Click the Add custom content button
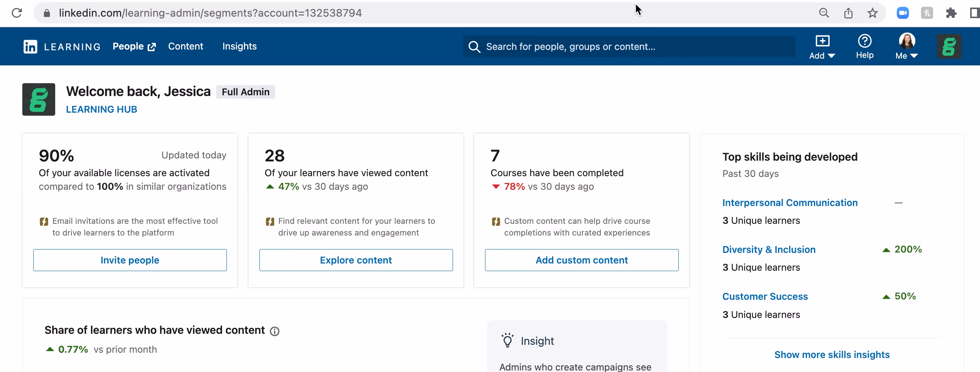This screenshot has width=980, height=372. pos(581,260)
